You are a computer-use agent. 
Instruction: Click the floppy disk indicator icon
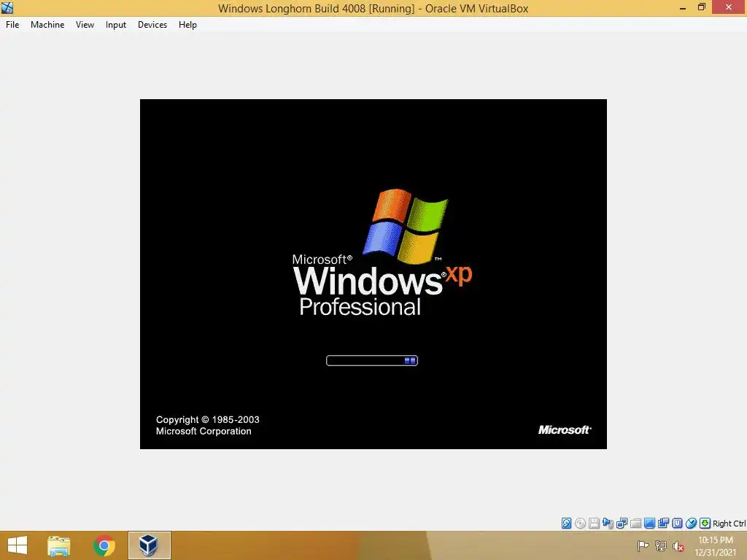click(594, 524)
